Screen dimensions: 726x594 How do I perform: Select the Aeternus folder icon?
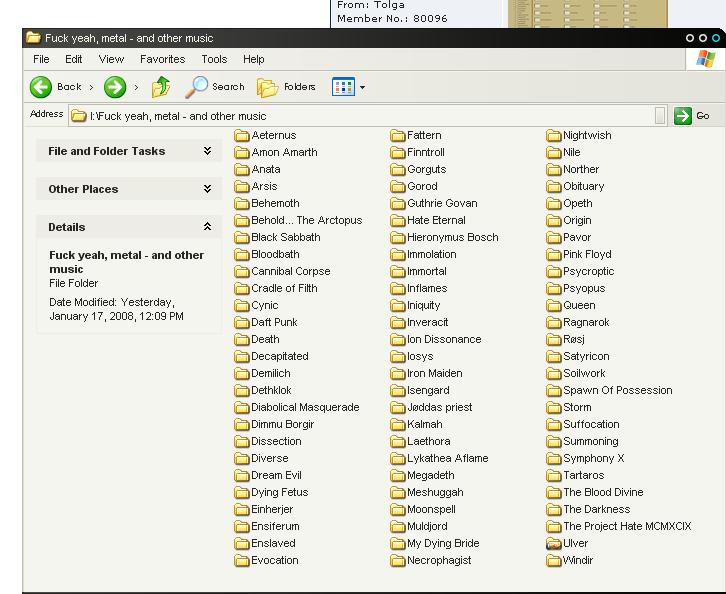coord(242,136)
